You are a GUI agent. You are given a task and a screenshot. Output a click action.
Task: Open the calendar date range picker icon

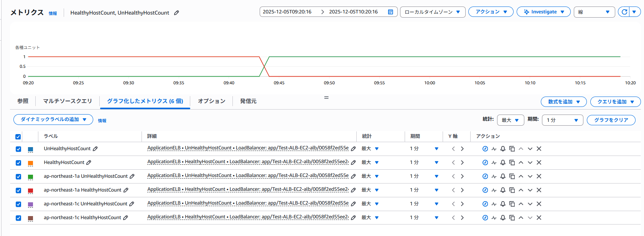click(x=390, y=12)
